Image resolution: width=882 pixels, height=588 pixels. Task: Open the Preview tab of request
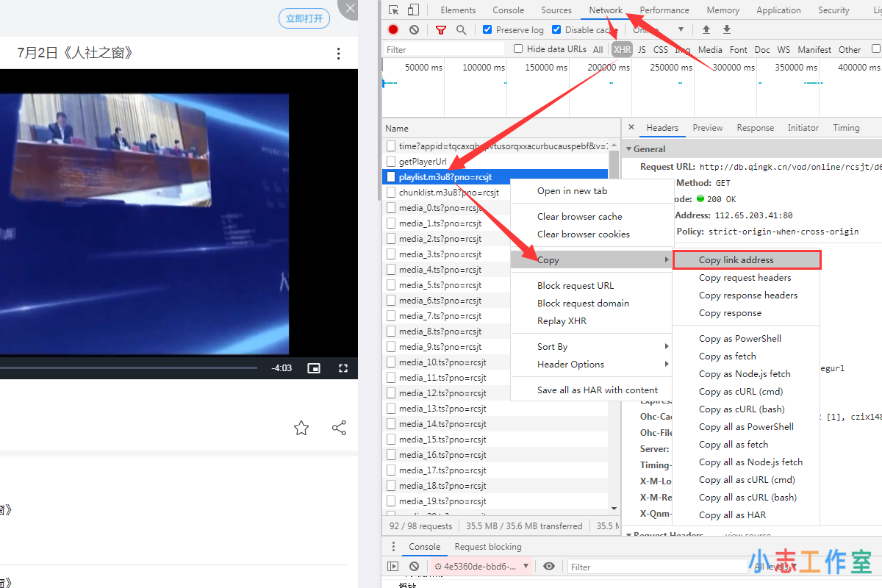point(707,128)
